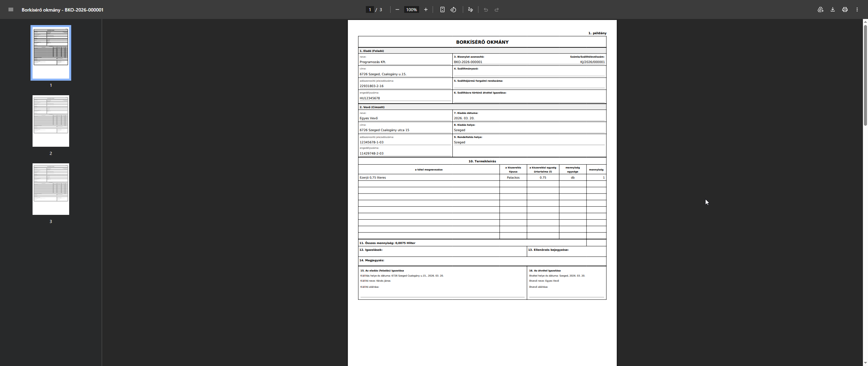Click the redo arrow icon
This screenshot has width=868, height=366.
coord(497,9)
